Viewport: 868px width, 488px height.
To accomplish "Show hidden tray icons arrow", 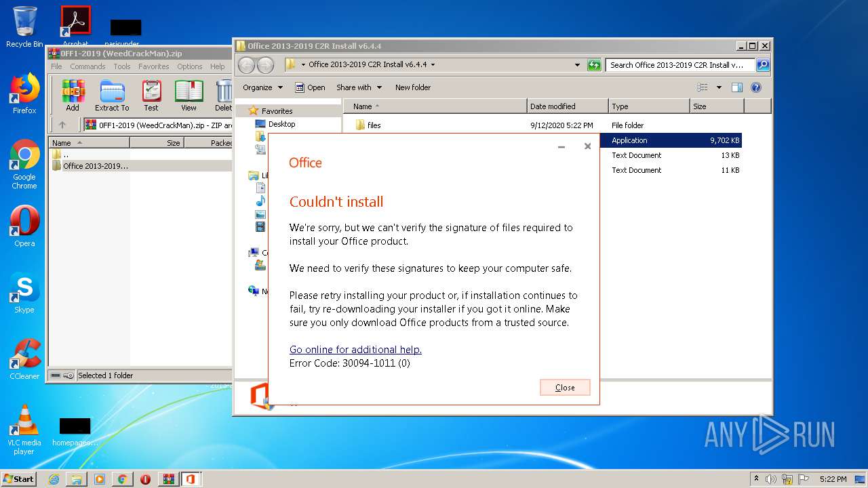I will 756,479.
